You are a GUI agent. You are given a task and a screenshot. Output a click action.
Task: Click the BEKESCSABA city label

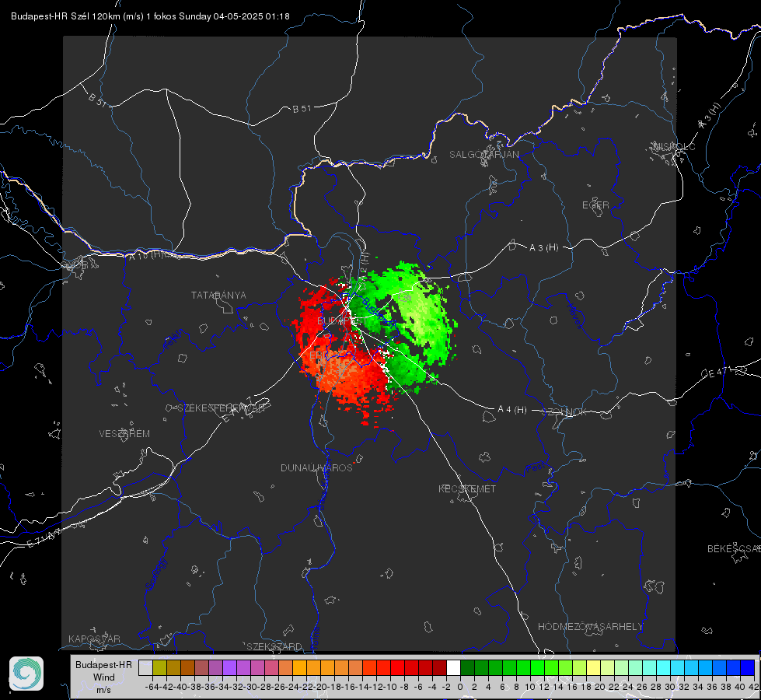point(734,549)
